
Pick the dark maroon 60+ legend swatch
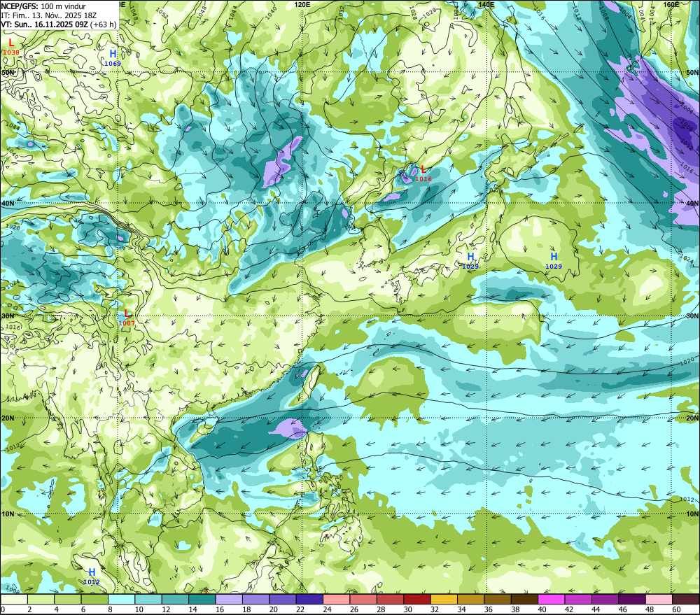click(686, 600)
